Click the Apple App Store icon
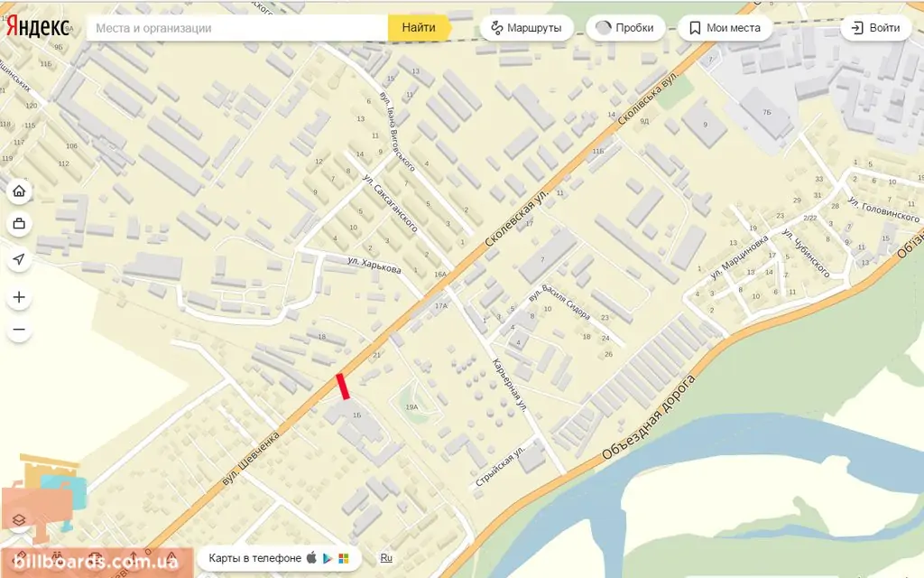 click(x=311, y=557)
